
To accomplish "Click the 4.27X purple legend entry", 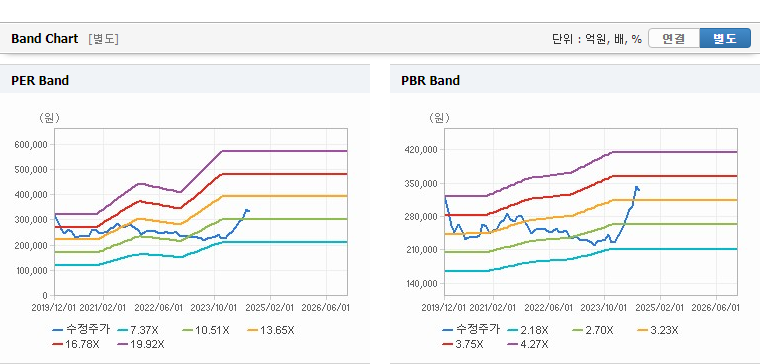I will click(528, 344).
